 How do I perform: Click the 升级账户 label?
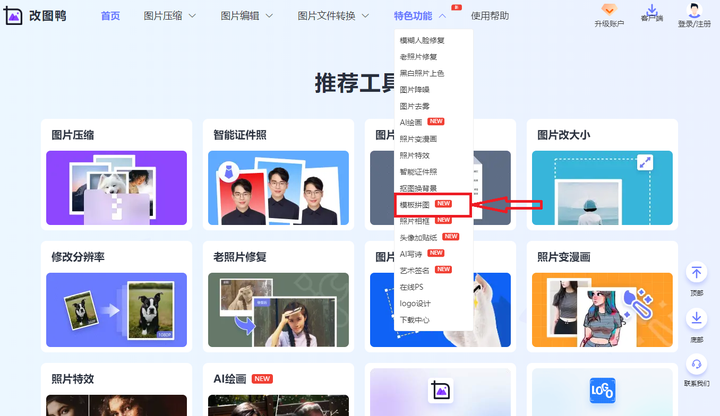click(609, 24)
